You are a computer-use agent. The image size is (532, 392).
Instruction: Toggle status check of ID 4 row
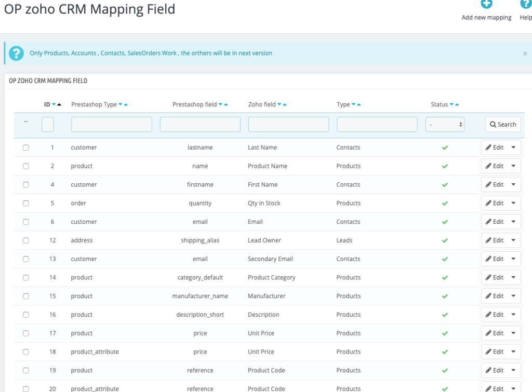(x=445, y=185)
